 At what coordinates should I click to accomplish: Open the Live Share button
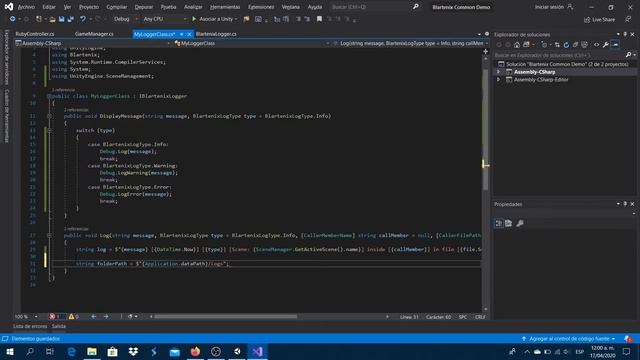pyautogui.click(x=599, y=20)
